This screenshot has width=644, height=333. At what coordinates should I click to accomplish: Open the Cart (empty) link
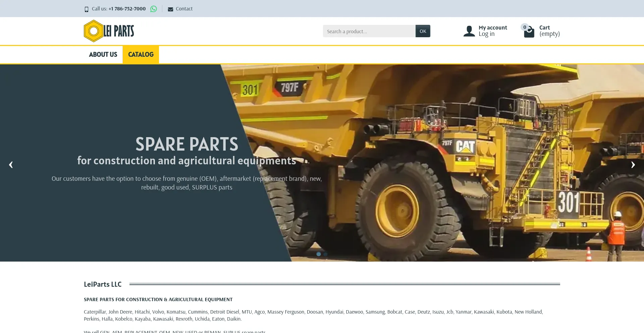(x=549, y=31)
